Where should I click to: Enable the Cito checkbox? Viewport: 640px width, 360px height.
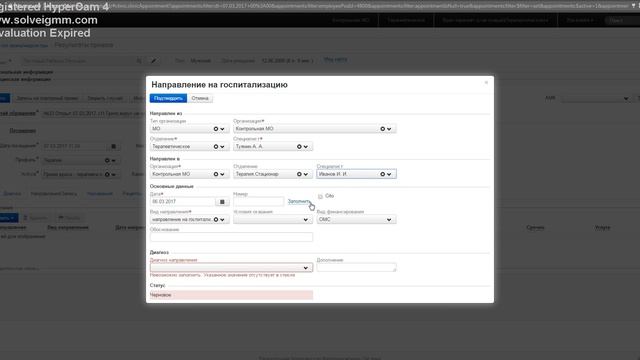pos(320,196)
